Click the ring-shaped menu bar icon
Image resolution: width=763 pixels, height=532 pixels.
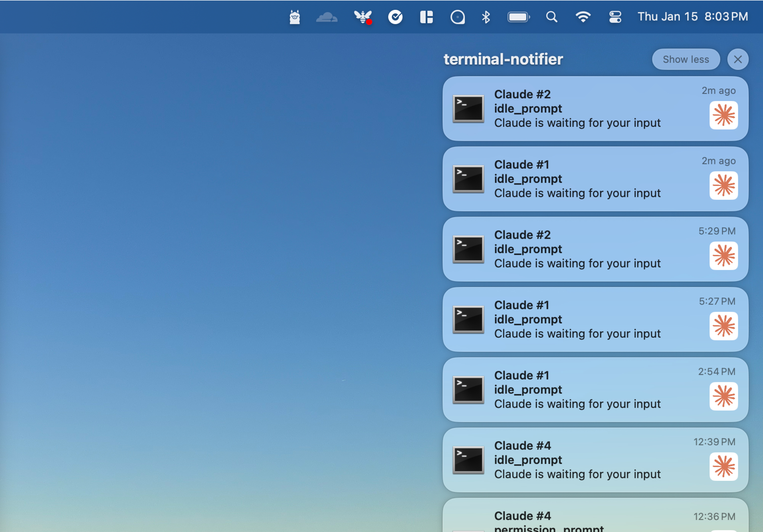coord(458,17)
